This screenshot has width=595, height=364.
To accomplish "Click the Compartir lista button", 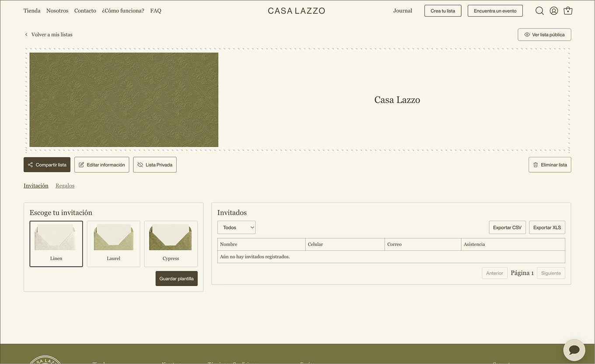I will pos(47,165).
